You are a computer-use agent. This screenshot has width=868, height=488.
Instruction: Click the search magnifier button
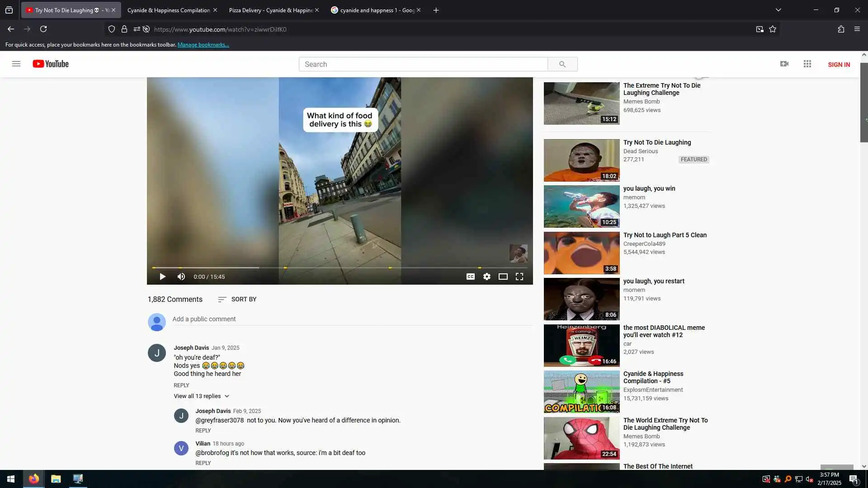pos(562,64)
